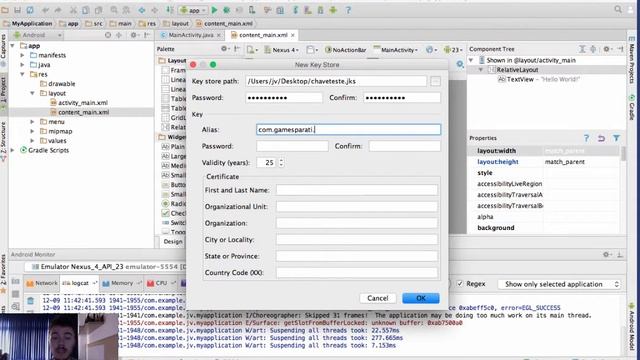Select content_main.xml editor tab
The image size is (640, 360).
point(263,35)
